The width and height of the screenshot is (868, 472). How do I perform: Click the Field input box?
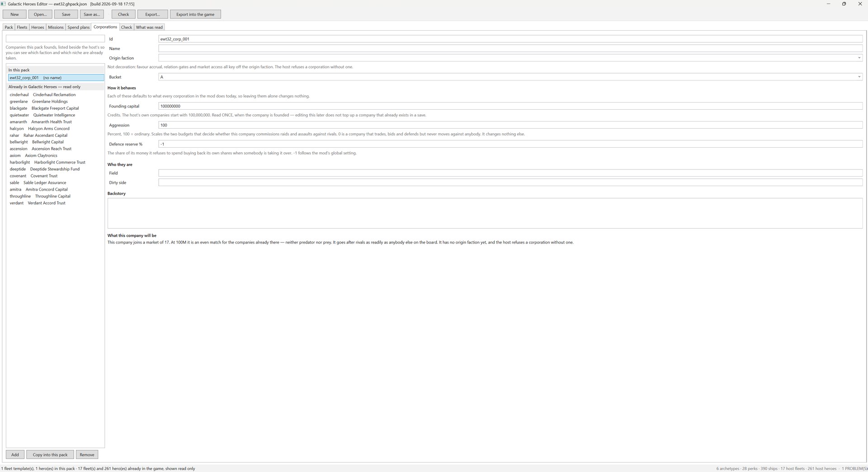point(510,173)
